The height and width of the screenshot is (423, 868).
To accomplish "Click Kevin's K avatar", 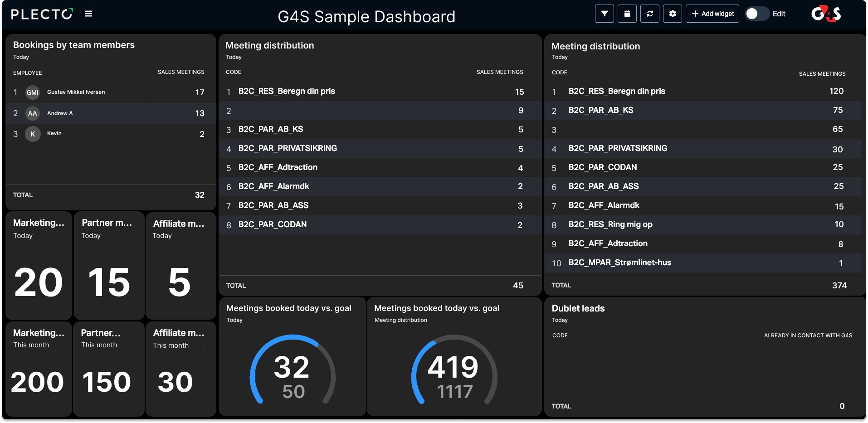I will (x=33, y=134).
